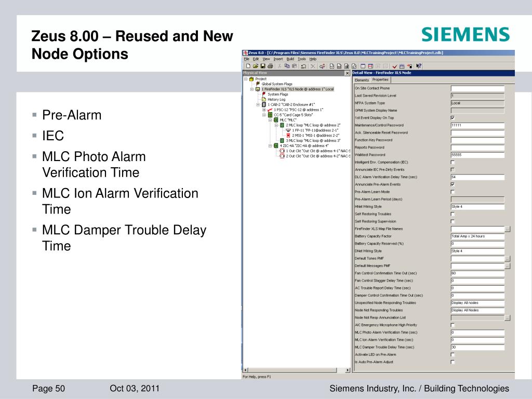The width and height of the screenshot is (532, 399).
Task: Click the Maintenance/Control Password field
Action: tap(477, 125)
